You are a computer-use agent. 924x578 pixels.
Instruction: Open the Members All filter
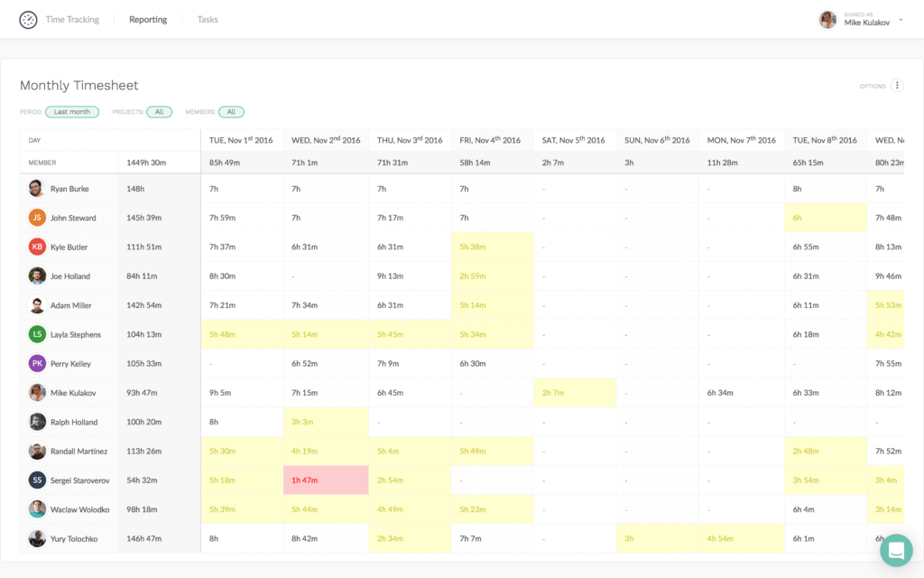click(x=230, y=111)
